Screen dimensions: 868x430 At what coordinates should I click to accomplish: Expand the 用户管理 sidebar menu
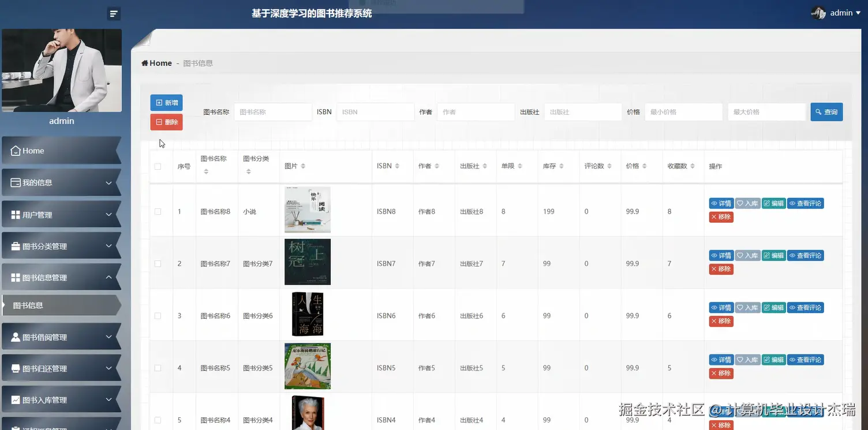click(61, 215)
